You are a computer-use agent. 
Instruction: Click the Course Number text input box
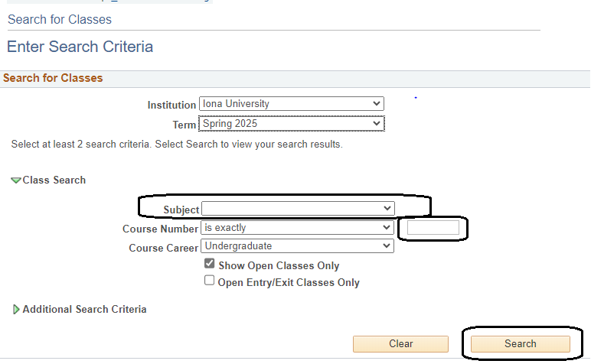click(x=433, y=228)
